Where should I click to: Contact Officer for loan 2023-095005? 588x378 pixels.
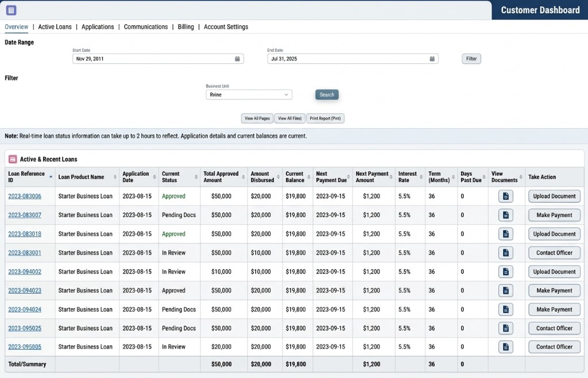[x=554, y=347]
